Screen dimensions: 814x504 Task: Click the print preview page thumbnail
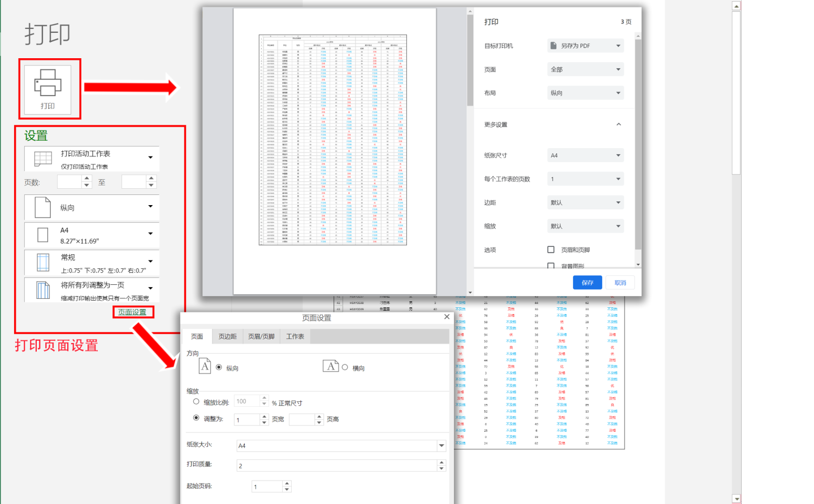coord(335,151)
